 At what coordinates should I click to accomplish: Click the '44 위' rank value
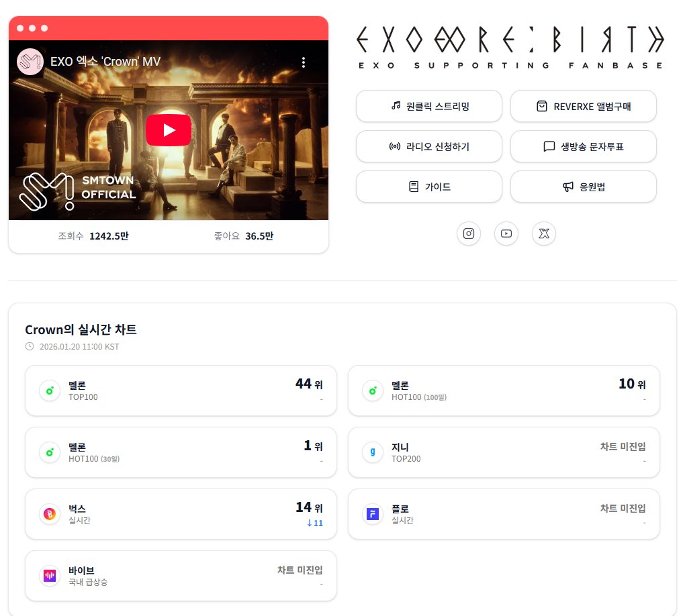(309, 384)
